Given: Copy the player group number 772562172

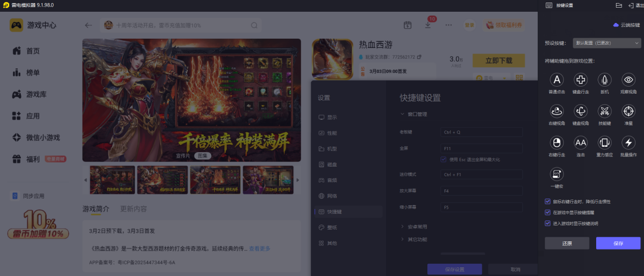Looking at the screenshot, I should click(x=419, y=57).
